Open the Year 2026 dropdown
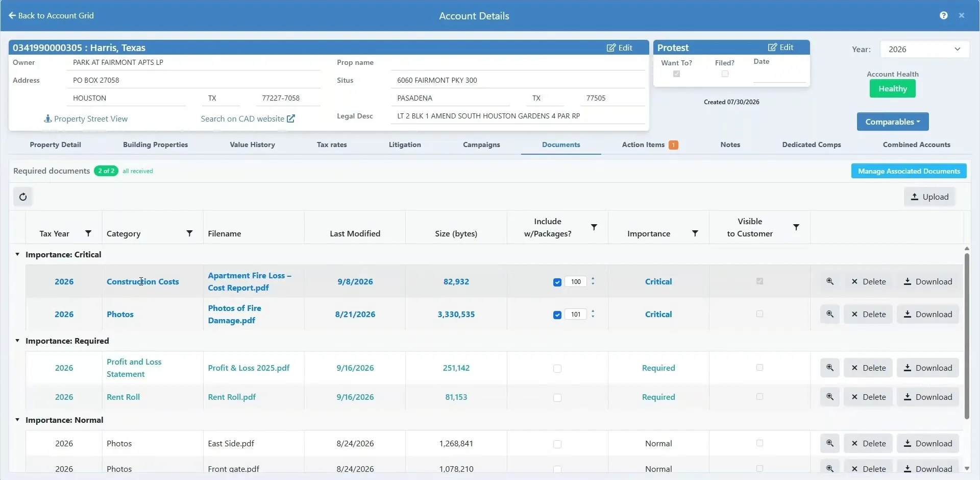Viewport: 980px width, 480px height. [x=924, y=49]
